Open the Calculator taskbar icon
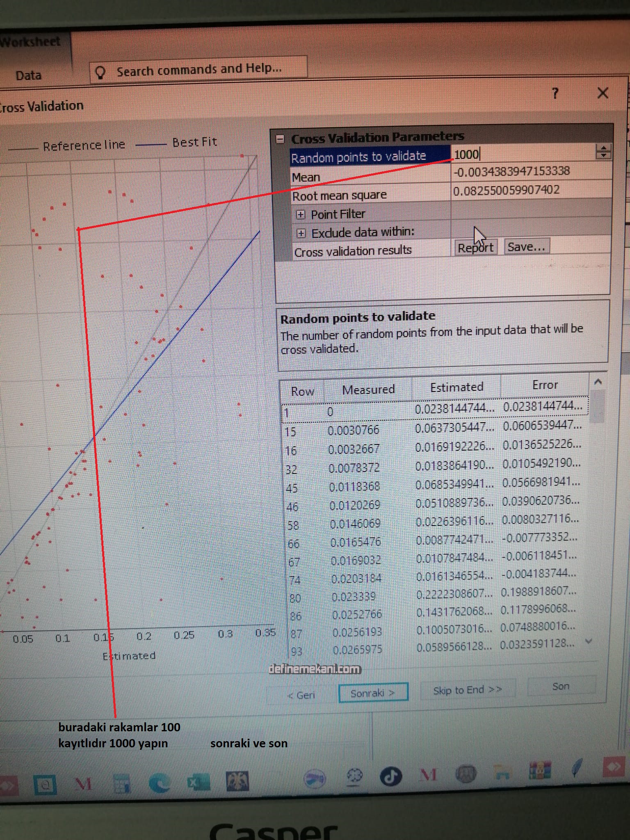The width and height of the screenshot is (630, 840). 121,783
